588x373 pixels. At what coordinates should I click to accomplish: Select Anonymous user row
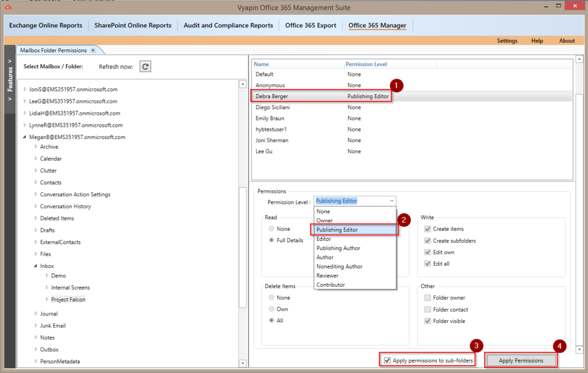click(412, 85)
